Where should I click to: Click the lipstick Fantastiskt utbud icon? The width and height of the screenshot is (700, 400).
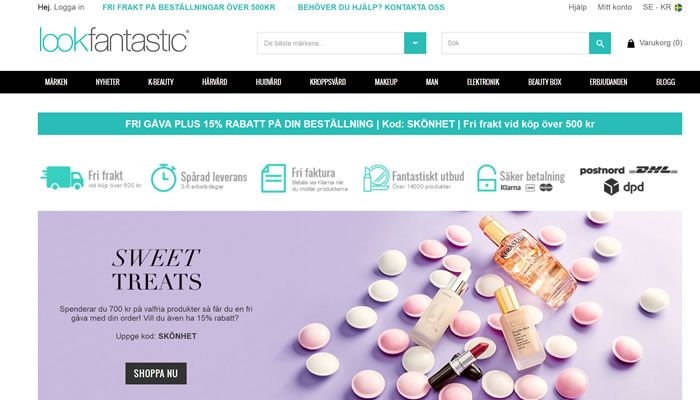click(376, 178)
